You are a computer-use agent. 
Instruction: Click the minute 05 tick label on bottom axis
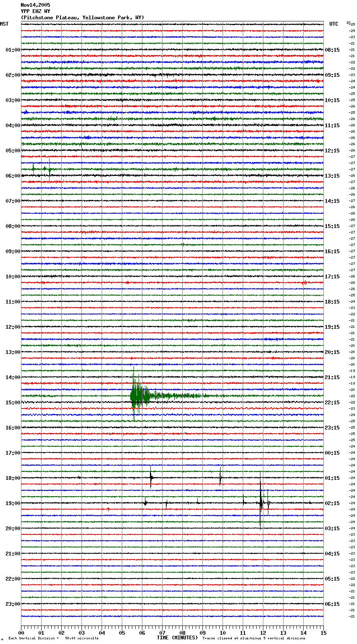coord(122,633)
